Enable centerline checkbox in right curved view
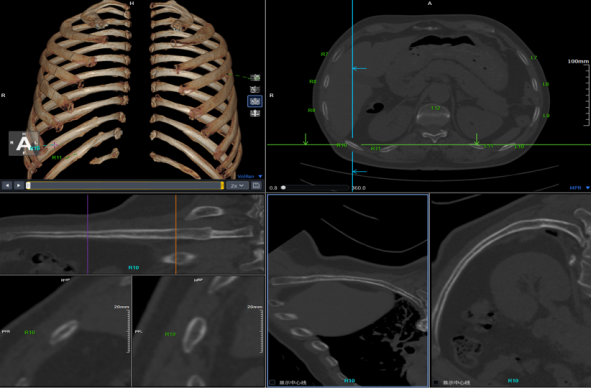The width and height of the screenshot is (592, 389). [436, 383]
